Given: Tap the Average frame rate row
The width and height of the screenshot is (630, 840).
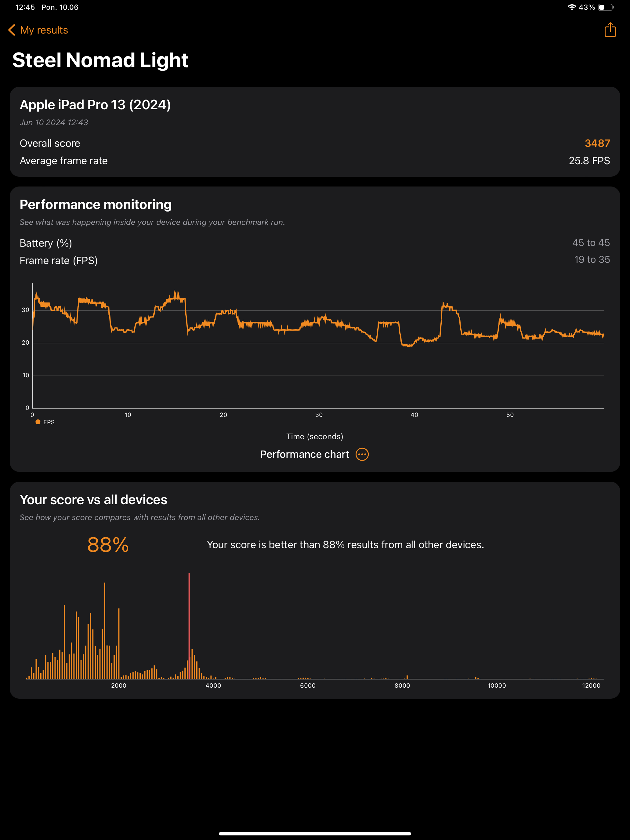Looking at the screenshot, I should pyautogui.click(x=63, y=161).
